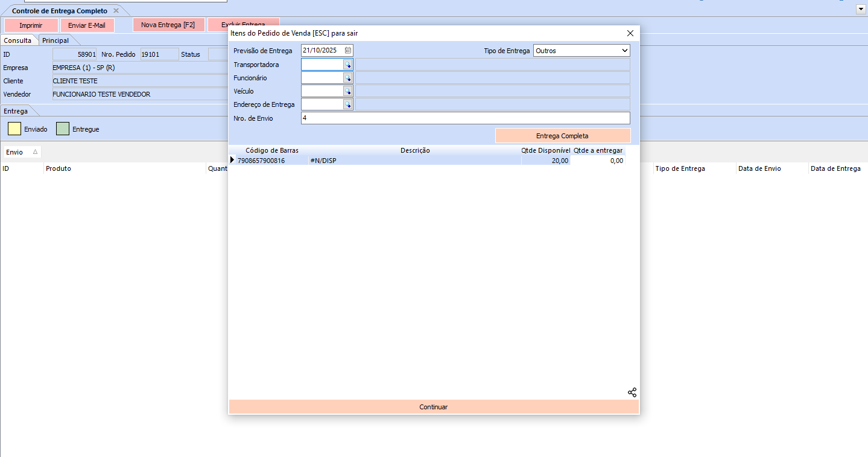Select Qtde a entregar cell for item 7908657900816
The image size is (868, 457).
597,161
